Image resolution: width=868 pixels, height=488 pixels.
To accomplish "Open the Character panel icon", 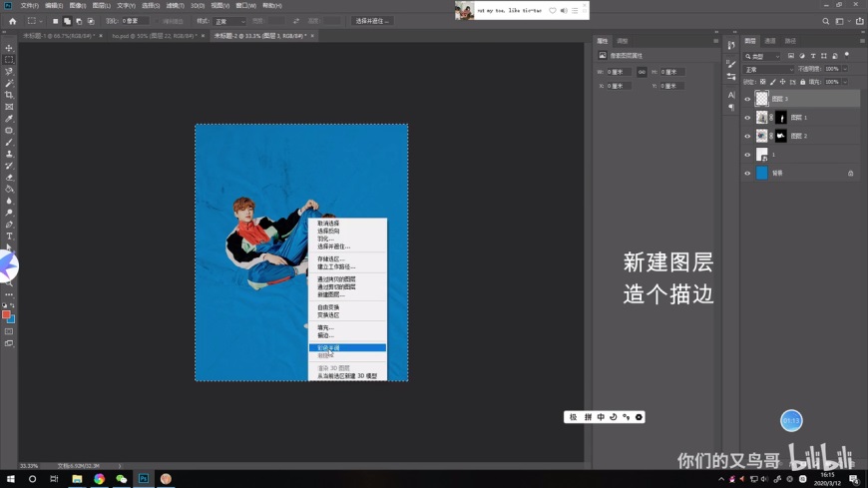I will [731, 95].
